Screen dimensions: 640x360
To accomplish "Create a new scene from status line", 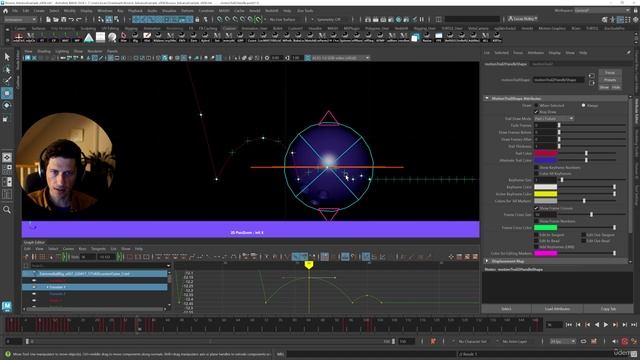I will [48, 19].
